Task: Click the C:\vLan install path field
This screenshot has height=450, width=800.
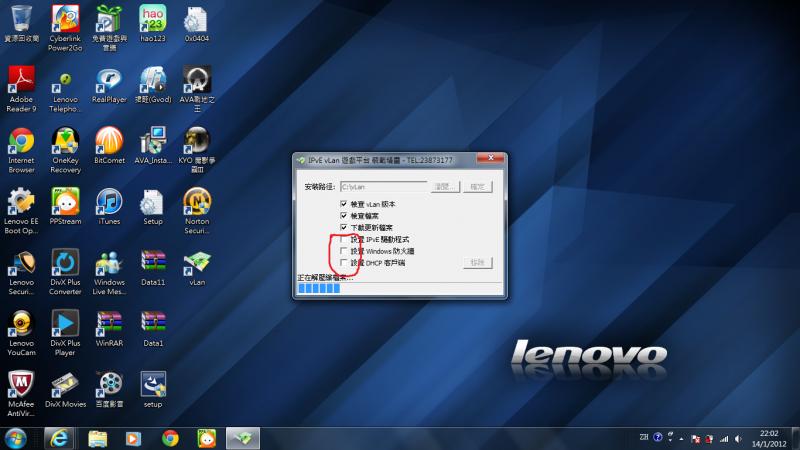Action: [383, 187]
